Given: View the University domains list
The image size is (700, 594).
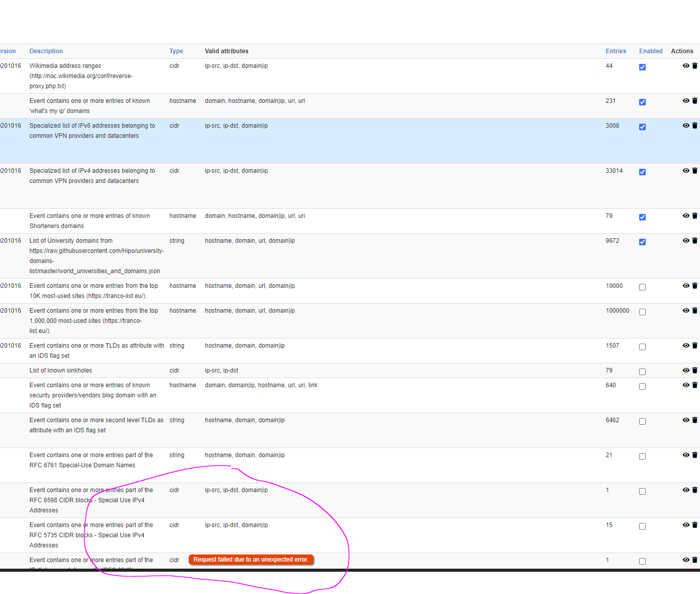Looking at the screenshot, I should tap(686, 241).
